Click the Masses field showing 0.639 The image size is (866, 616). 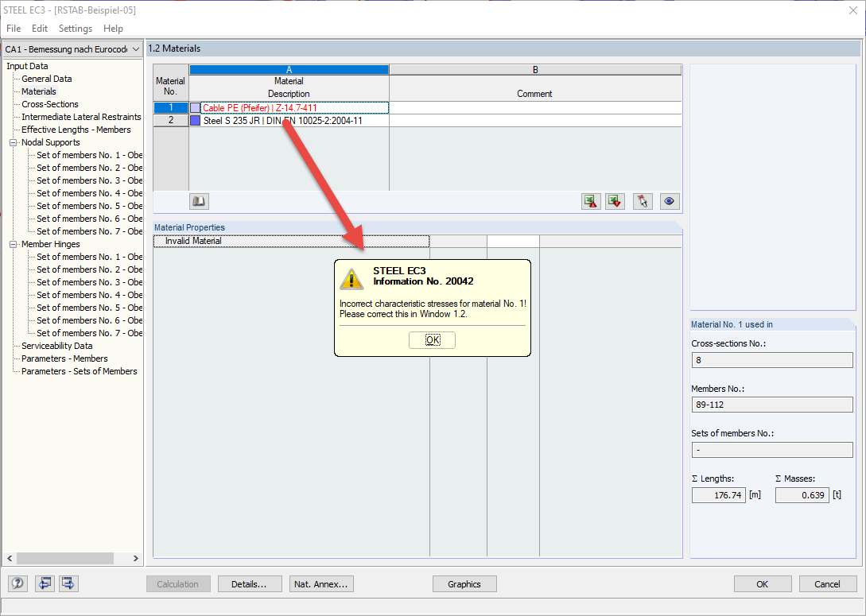(x=802, y=495)
